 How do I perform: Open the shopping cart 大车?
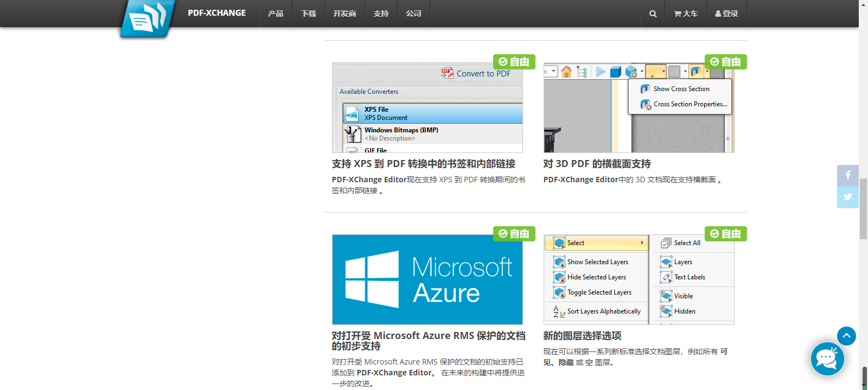(686, 14)
